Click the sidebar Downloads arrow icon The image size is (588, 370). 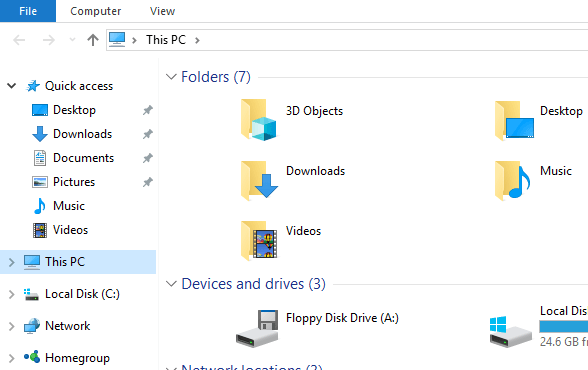[x=40, y=134]
